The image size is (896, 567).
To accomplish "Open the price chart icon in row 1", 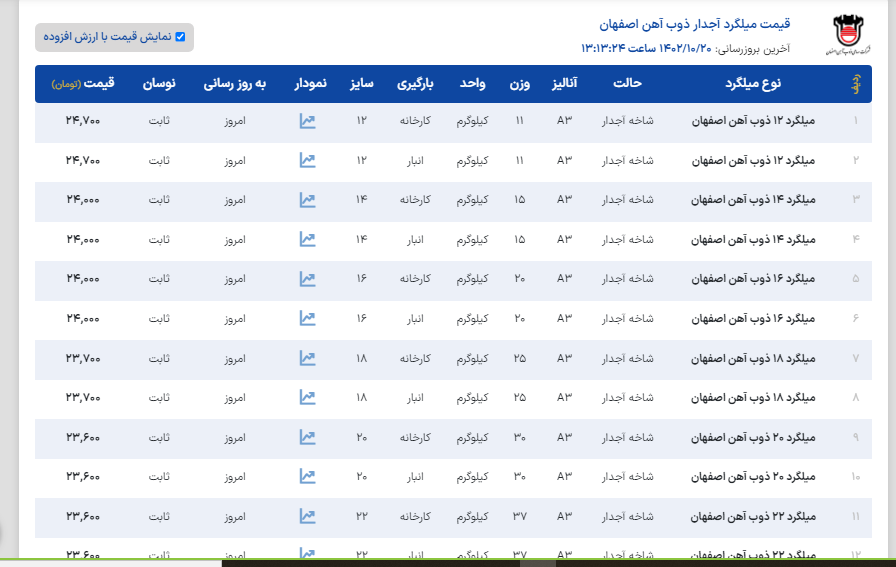I will point(307,121).
